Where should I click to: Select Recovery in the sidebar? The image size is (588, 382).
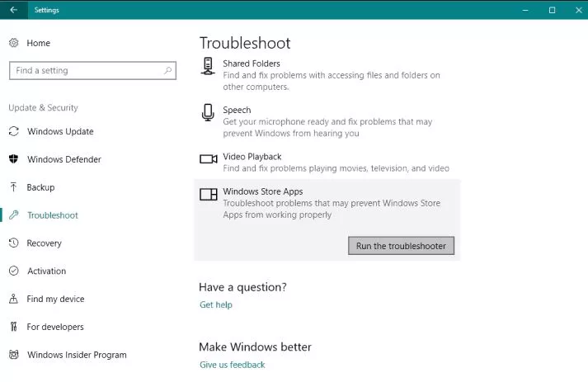pyautogui.click(x=44, y=243)
